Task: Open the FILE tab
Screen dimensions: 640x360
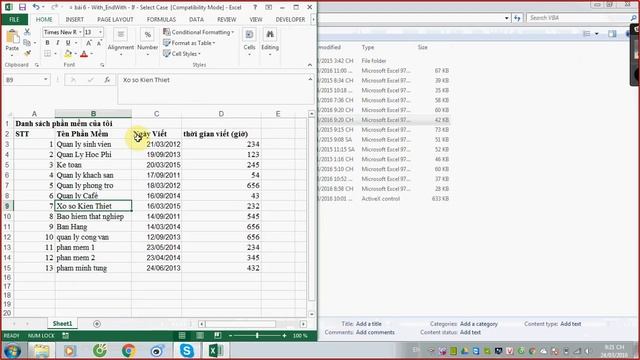Action: pos(14,20)
